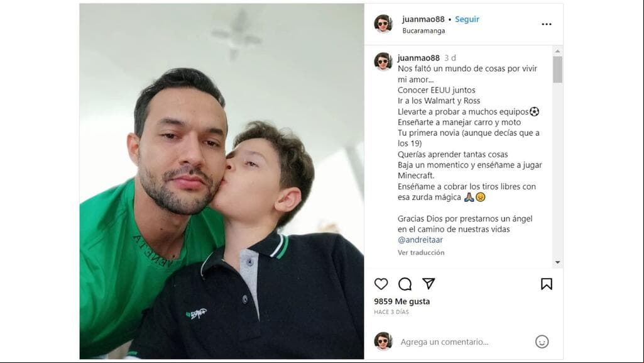The width and height of the screenshot is (644, 363).
Task: Open comments with the speech bubble icon
Action: click(405, 284)
